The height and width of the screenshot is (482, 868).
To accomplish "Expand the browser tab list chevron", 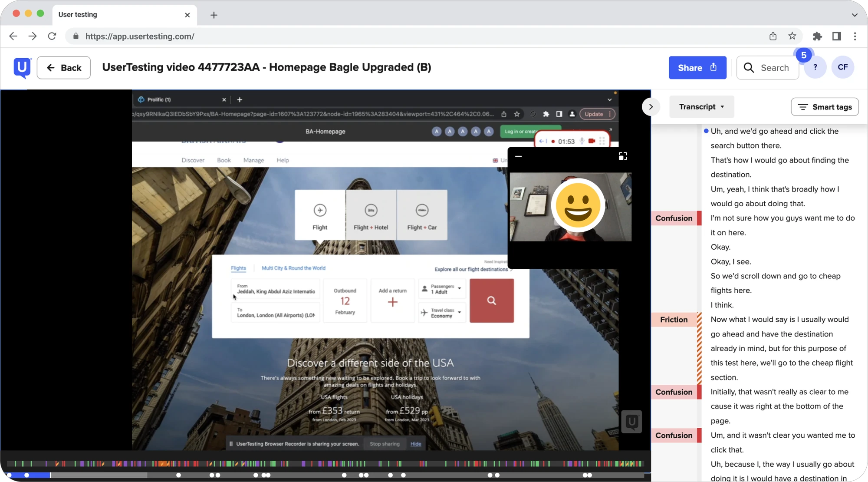I will pyautogui.click(x=855, y=15).
